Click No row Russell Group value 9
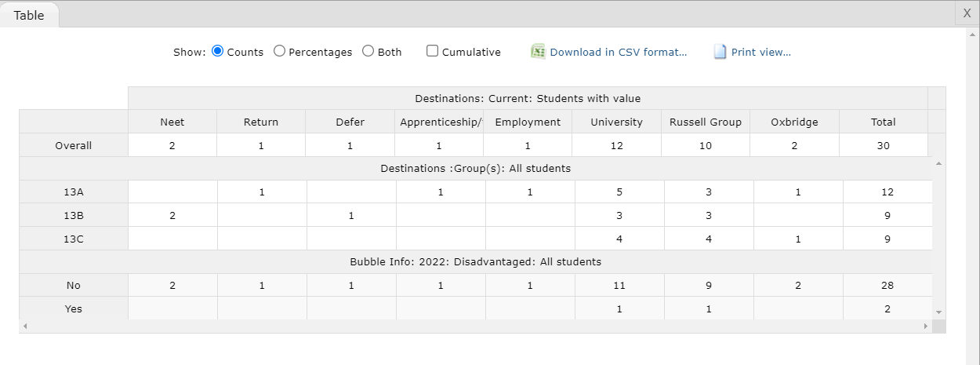The height and width of the screenshot is (365, 980). pyautogui.click(x=709, y=285)
